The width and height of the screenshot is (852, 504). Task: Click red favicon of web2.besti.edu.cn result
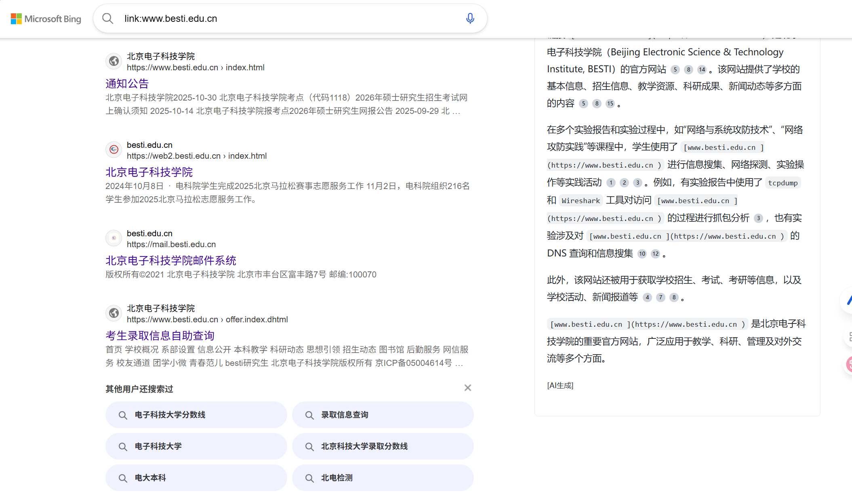[x=114, y=150]
